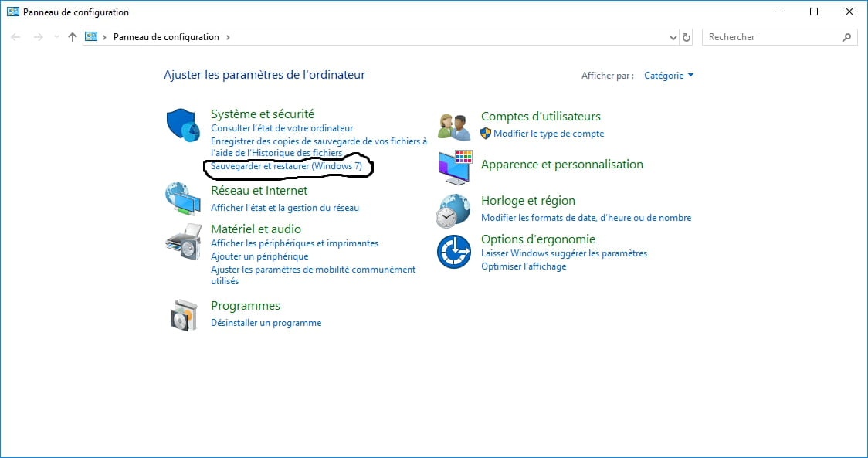Click Ajuster les paramètres de mobilité link
This screenshot has width=868, height=458.
click(314, 275)
